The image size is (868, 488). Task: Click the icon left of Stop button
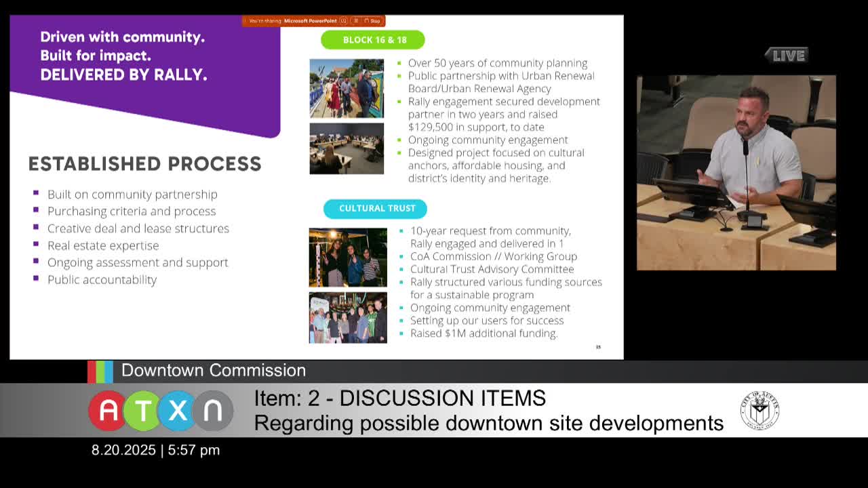click(356, 21)
